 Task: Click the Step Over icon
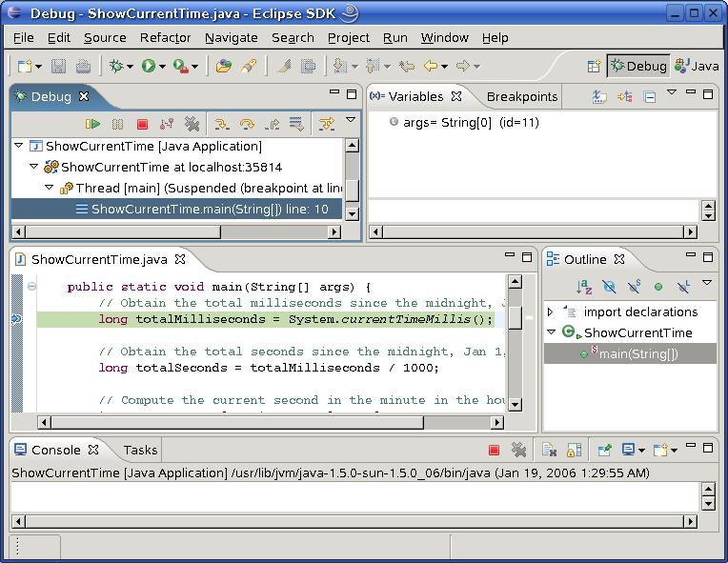tap(247, 124)
